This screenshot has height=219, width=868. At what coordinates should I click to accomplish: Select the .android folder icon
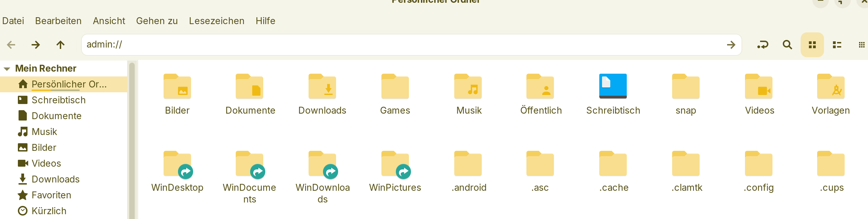tap(468, 164)
